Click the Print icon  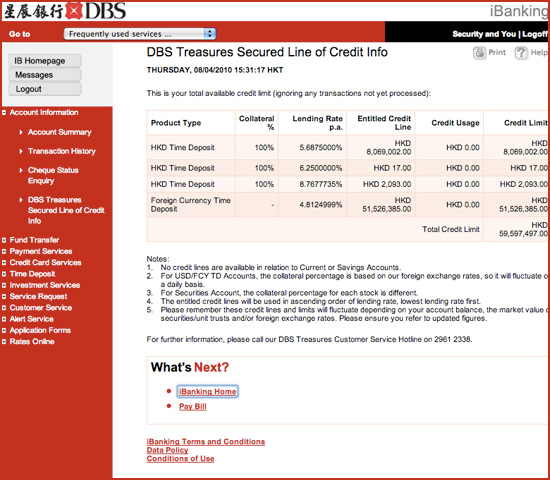pos(479,53)
